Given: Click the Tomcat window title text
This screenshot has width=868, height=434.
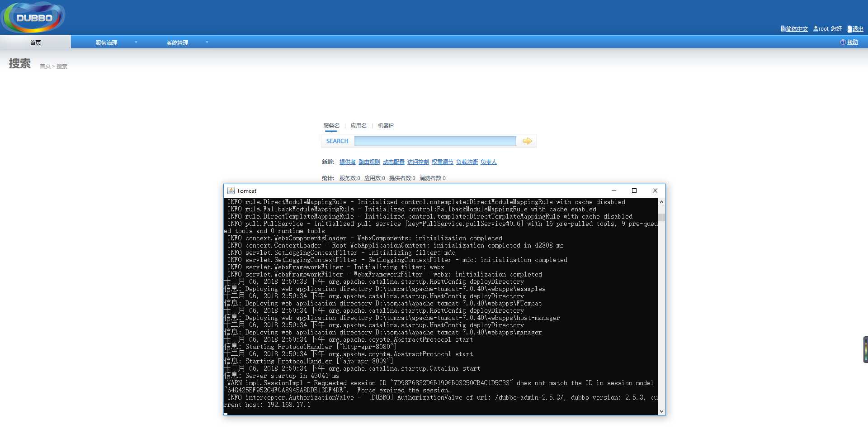Looking at the screenshot, I should pos(246,191).
